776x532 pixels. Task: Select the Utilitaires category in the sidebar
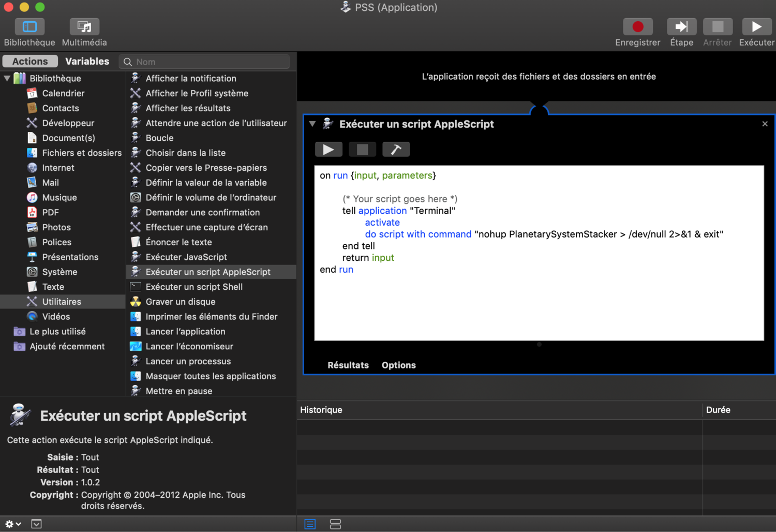(62, 301)
